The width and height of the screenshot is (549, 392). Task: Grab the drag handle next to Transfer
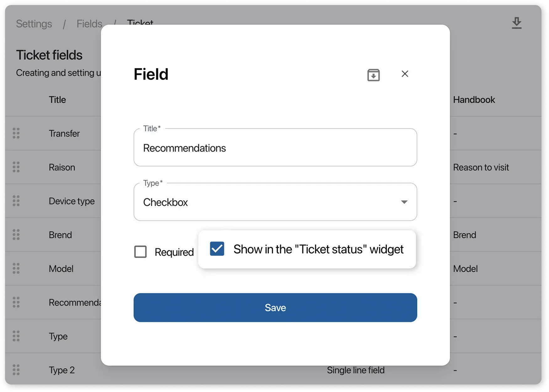tap(16, 133)
